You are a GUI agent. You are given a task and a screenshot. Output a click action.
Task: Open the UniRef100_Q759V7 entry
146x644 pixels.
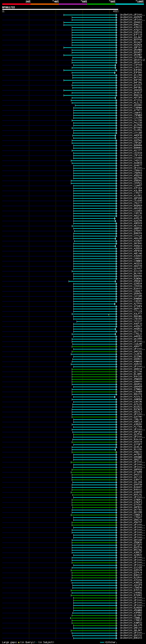click(131, 231)
